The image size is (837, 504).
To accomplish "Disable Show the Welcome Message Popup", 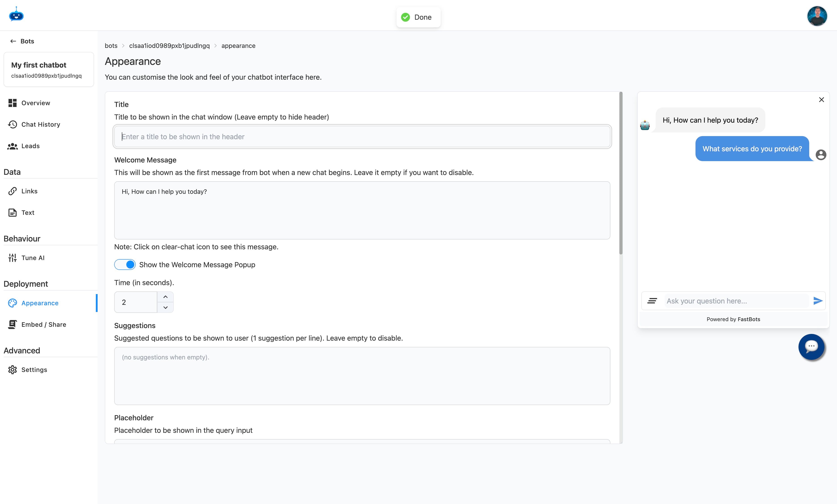I will point(125,264).
